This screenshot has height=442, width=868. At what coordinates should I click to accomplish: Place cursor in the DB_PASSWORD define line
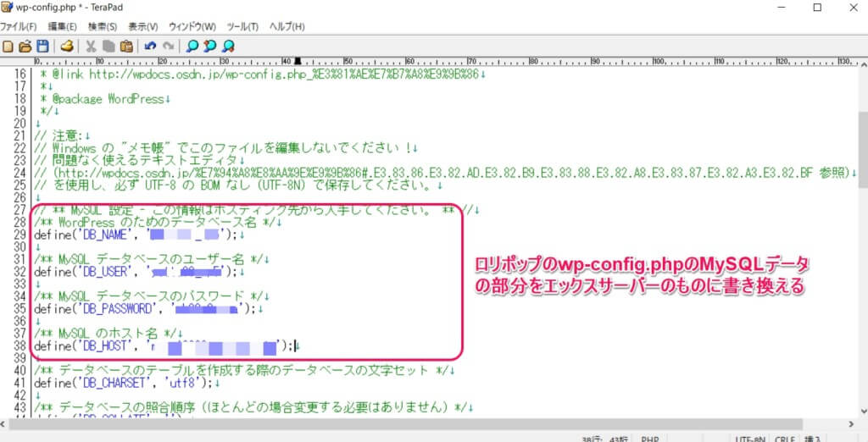(x=148, y=309)
